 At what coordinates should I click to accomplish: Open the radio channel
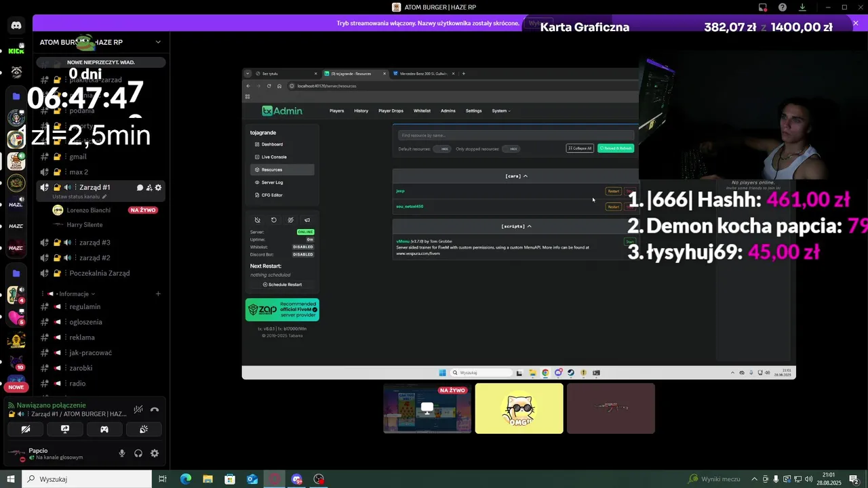tap(100, 384)
